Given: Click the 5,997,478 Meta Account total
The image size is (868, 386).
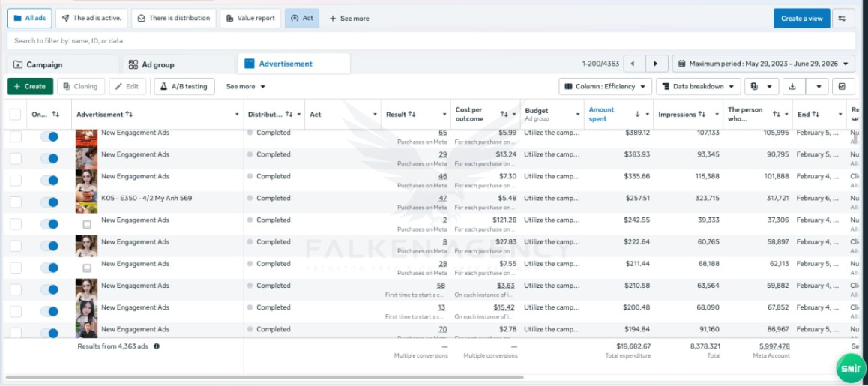Looking at the screenshot, I should pos(774,346).
